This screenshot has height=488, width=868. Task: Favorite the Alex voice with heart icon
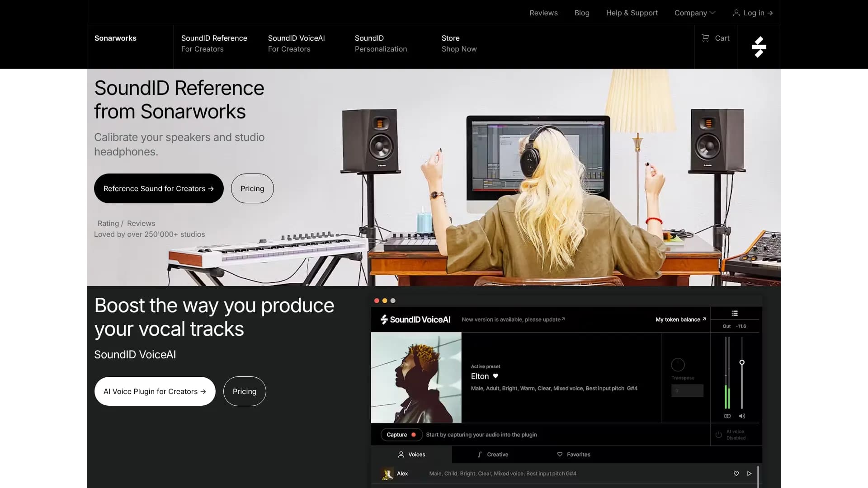736,474
